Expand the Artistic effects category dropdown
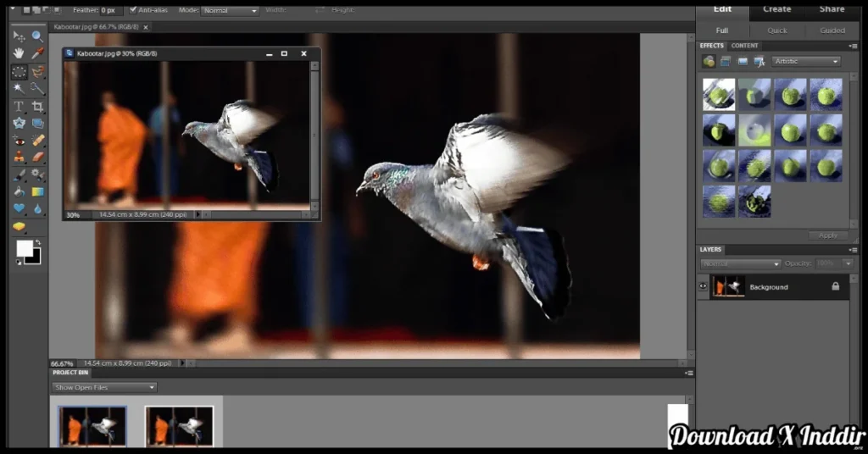 pyautogui.click(x=805, y=61)
